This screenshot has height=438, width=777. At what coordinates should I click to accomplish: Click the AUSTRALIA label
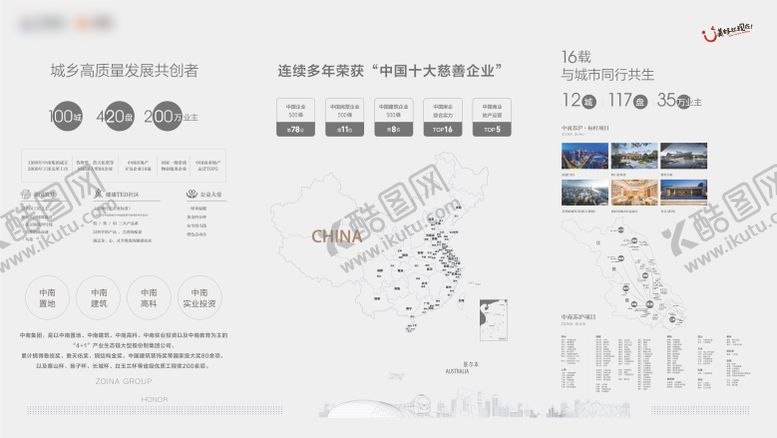[x=457, y=371]
